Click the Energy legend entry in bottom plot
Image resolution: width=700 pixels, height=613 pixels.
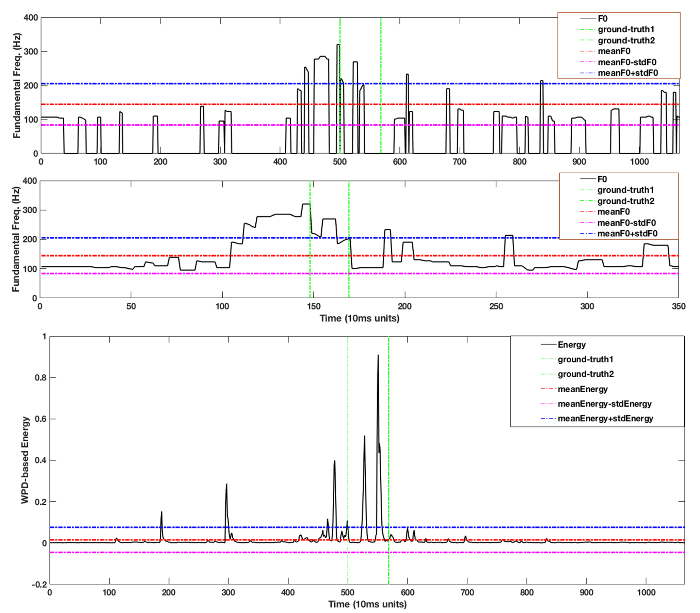point(571,344)
